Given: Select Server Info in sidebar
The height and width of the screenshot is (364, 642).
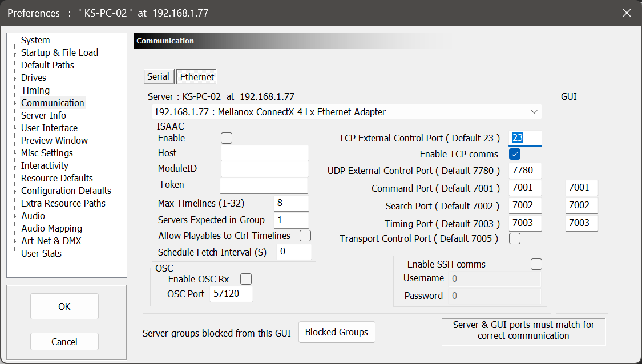Looking at the screenshot, I should tap(43, 115).
